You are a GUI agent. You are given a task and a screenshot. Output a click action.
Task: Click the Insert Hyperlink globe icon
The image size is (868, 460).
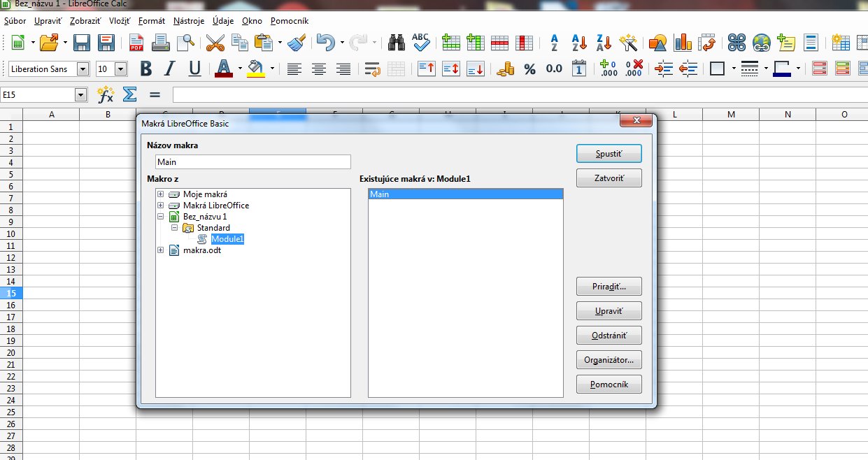[x=761, y=43]
